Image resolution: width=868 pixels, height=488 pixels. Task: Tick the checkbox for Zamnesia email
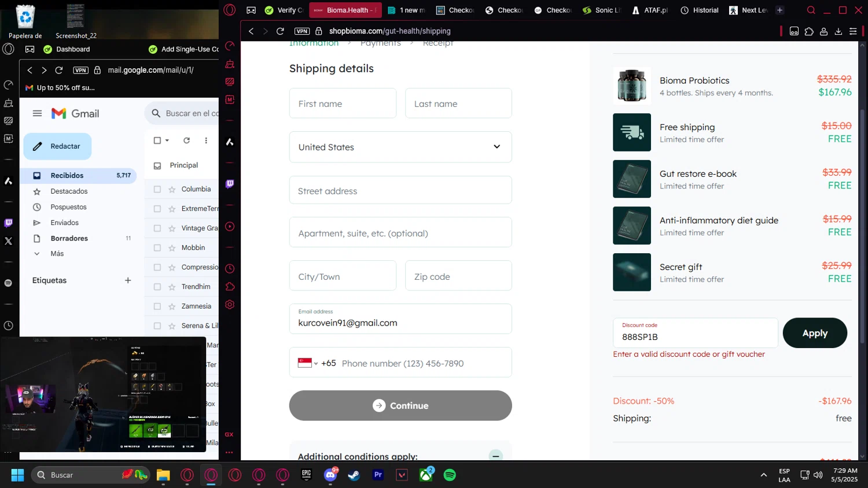point(157,306)
